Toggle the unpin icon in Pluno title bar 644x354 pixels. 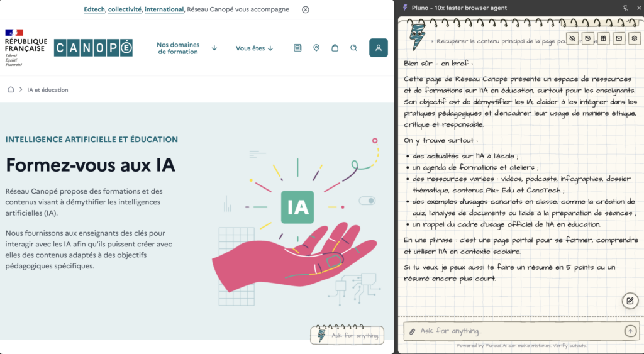coord(625,8)
